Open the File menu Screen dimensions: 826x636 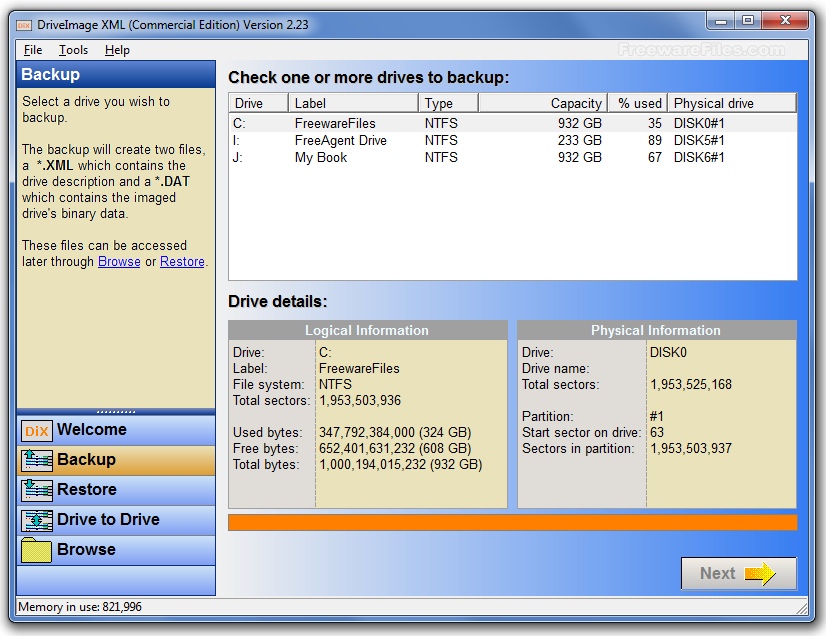point(33,50)
